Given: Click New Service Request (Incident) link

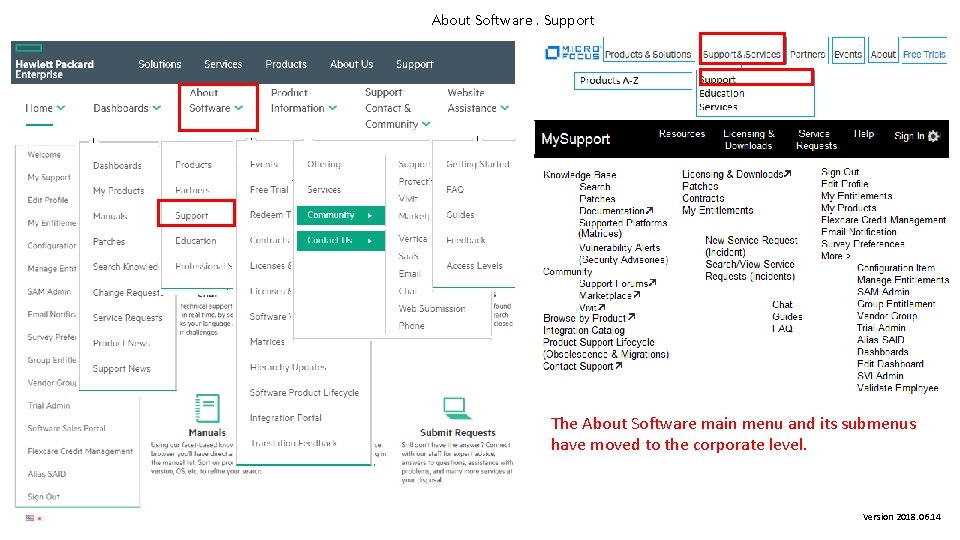Looking at the screenshot, I should (751, 246).
